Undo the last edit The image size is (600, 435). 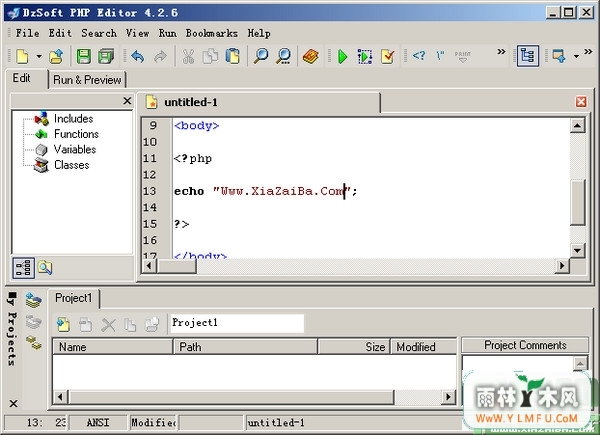click(138, 56)
